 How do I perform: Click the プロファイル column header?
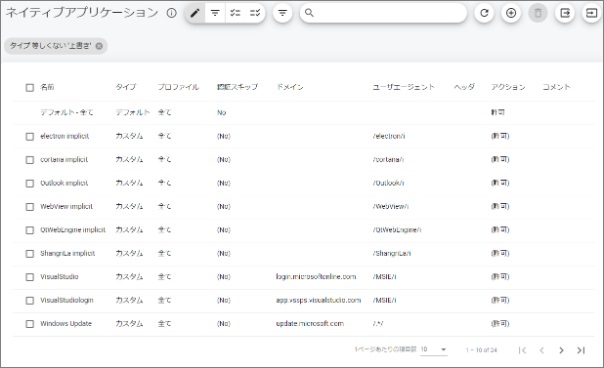[178, 87]
